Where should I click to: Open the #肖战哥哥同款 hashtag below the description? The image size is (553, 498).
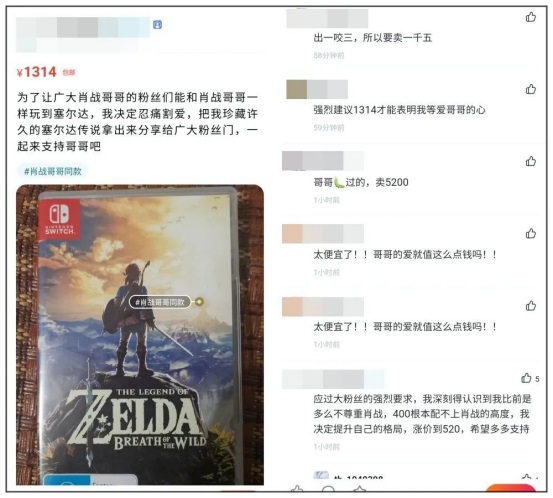click(53, 172)
